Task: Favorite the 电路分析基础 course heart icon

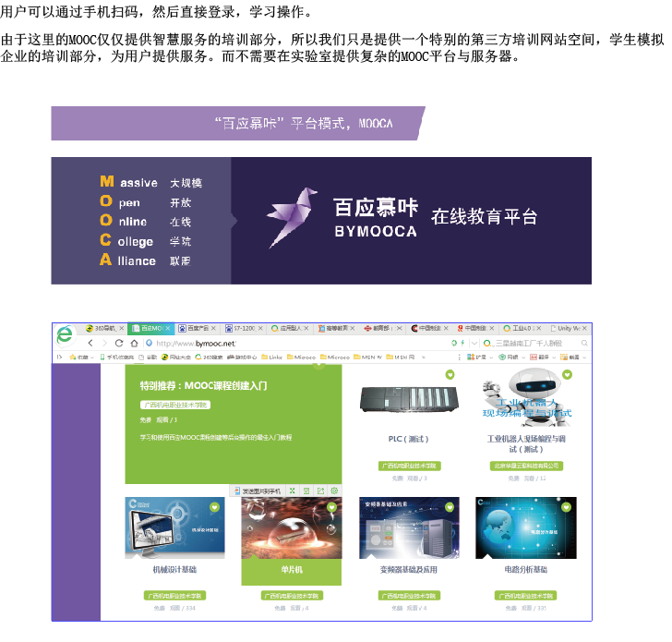Action: pyautogui.click(x=566, y=507)
